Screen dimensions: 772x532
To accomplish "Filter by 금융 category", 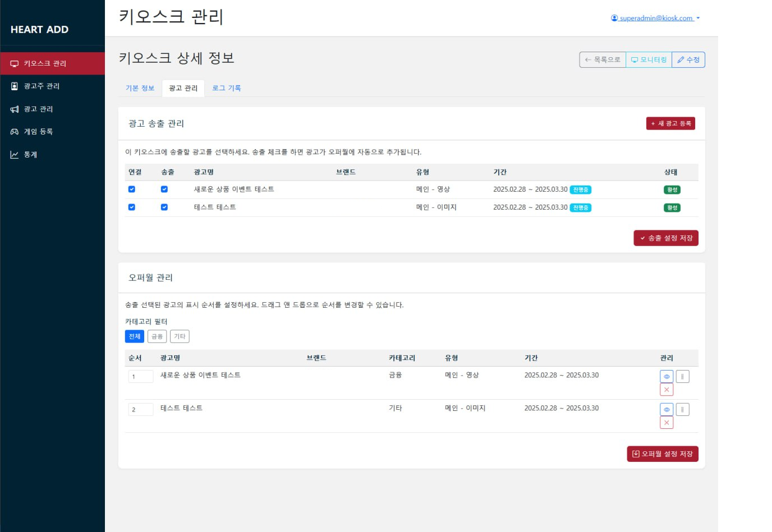I will 157,336.
